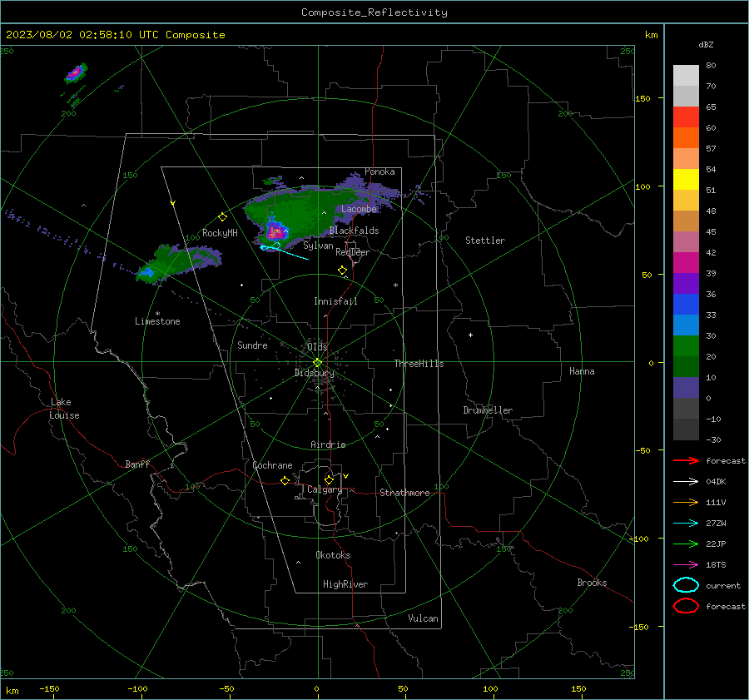Click the Drumheller label on the map
This screenshot has width=749, height=700.
pos(488,410)
